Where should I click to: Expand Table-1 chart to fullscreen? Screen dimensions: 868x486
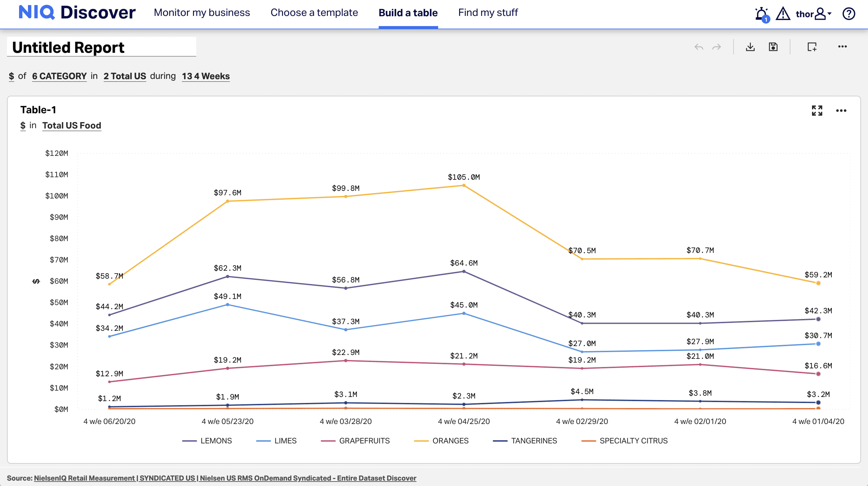817,111
